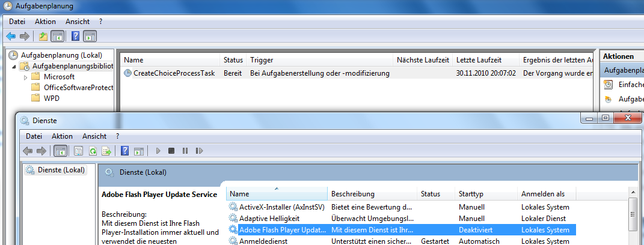Pause the selected service
Viewport: 644px width, 245px height.
[185, 151]
